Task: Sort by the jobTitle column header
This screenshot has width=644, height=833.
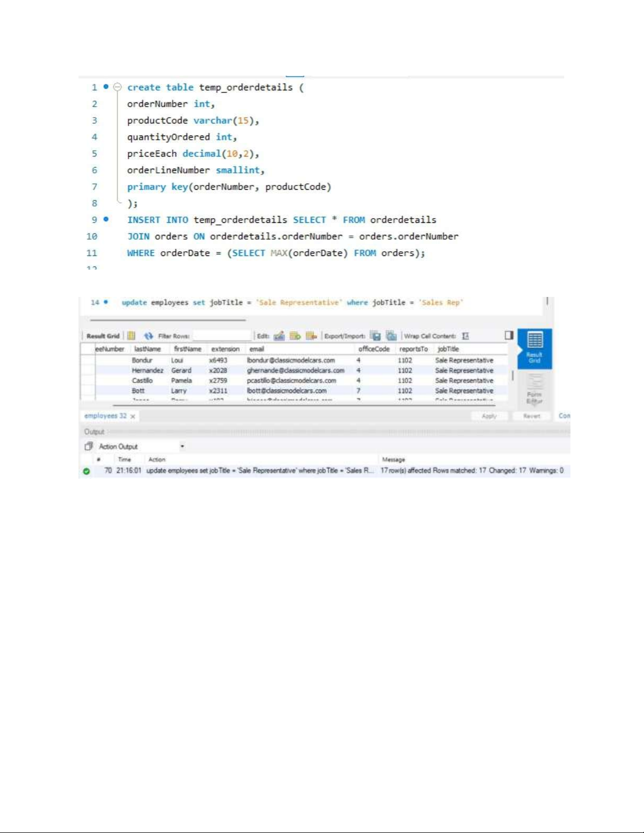Action: 448,349
